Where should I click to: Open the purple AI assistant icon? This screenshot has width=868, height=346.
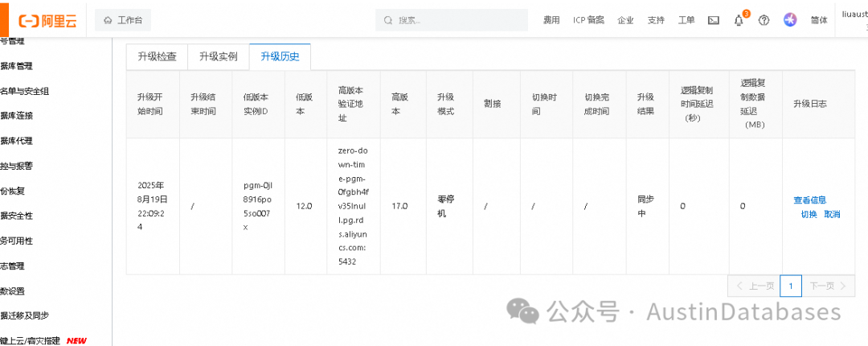tap(790, 20)
